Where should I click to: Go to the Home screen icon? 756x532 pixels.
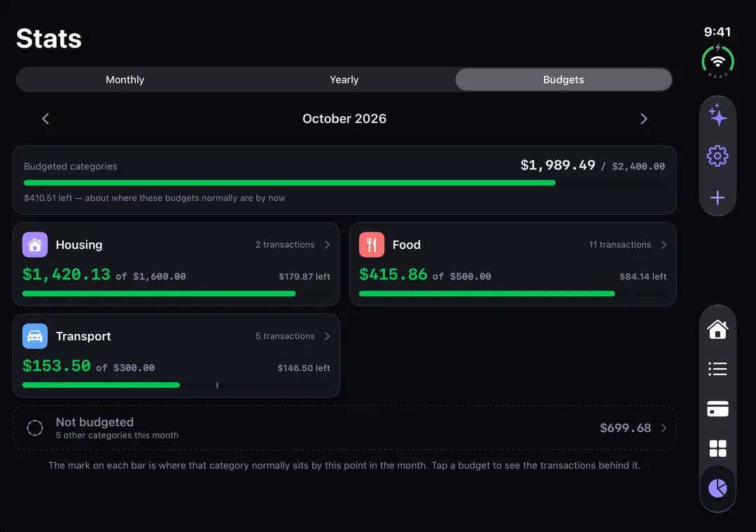tap(717, 329)
